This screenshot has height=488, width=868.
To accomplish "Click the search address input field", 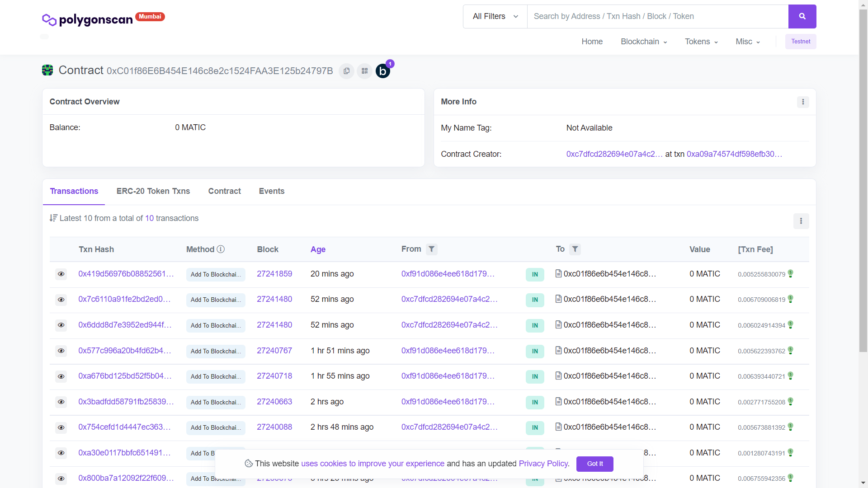I will (657, 16).
